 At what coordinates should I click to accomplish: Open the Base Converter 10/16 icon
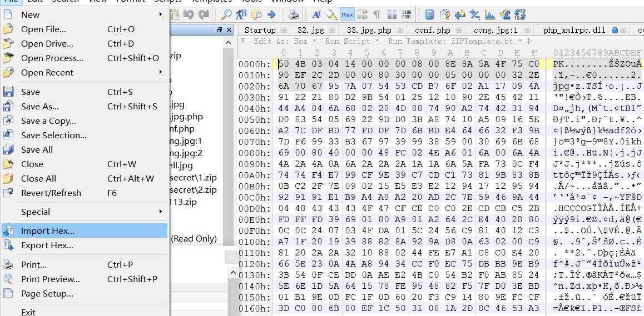pyautogui.click(x=520, y=15)
